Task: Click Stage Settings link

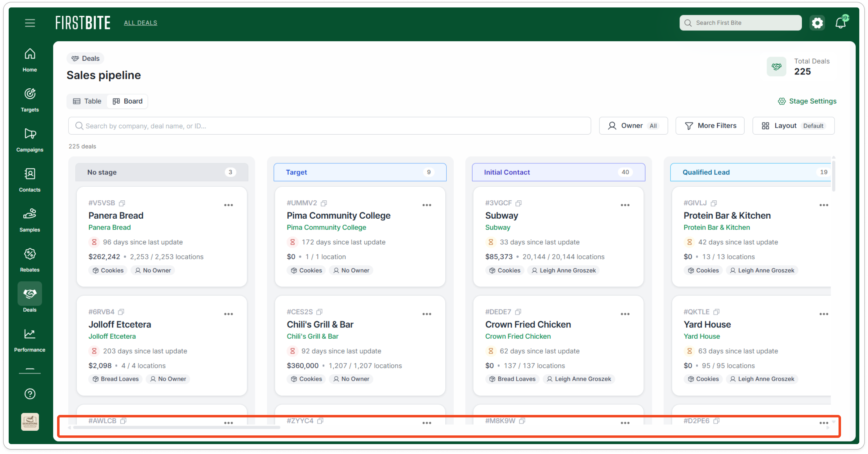Action: [x=807, y=101]
